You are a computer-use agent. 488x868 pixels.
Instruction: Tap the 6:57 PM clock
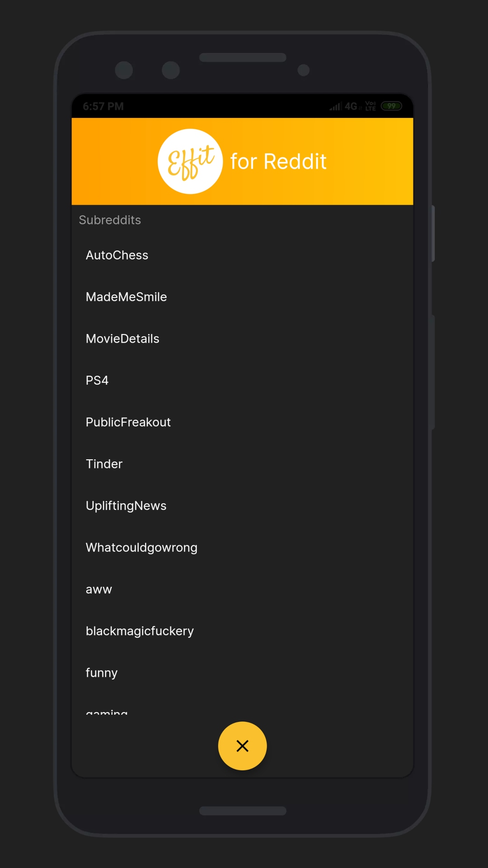103,106
